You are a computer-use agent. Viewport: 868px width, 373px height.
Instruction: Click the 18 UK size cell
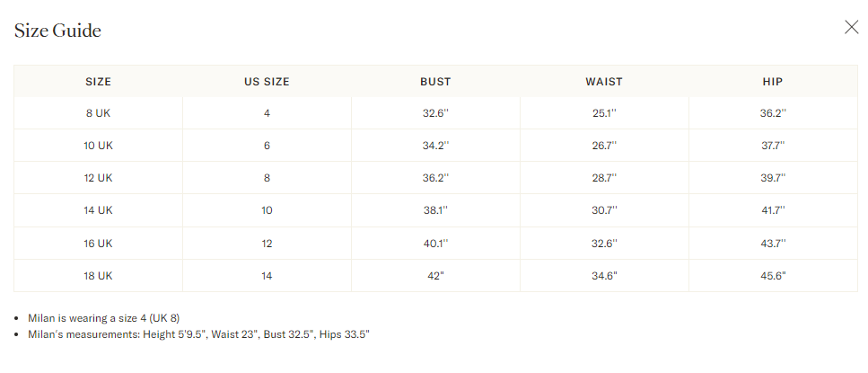point(98,276)
